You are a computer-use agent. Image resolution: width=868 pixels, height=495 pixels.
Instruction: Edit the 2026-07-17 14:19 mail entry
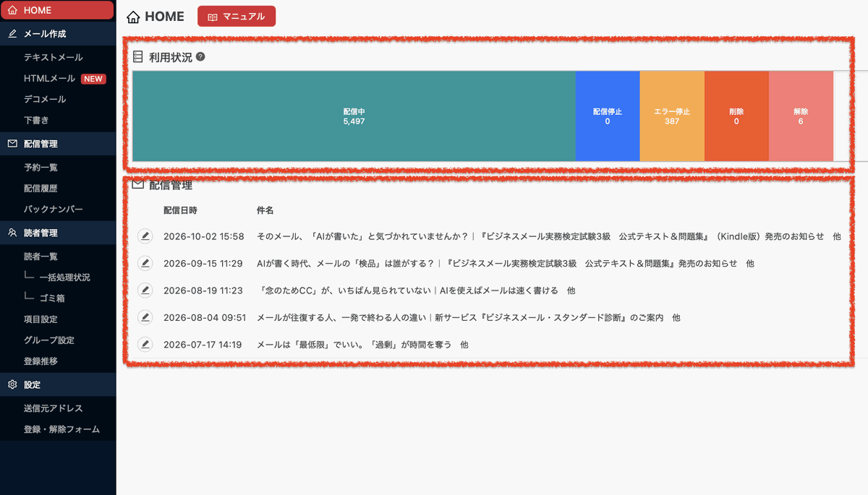coord(145,344)
